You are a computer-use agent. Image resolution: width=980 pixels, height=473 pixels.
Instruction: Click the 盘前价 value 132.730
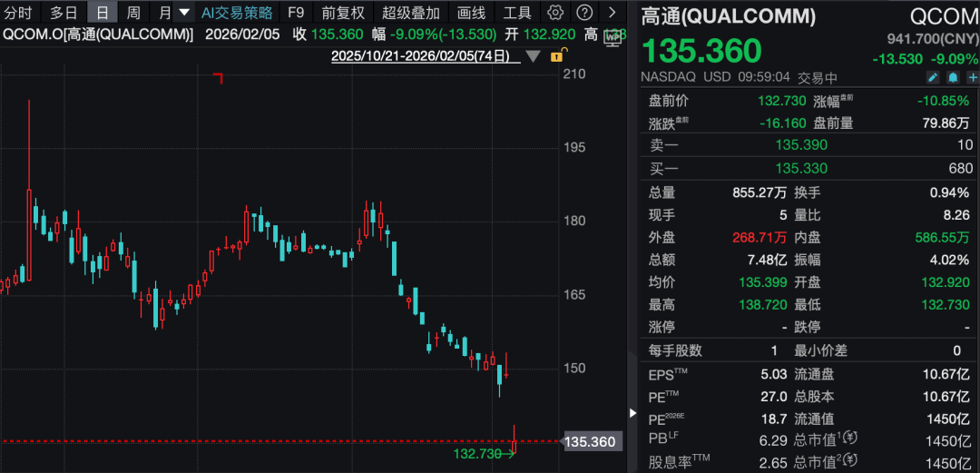pos(782,100)
